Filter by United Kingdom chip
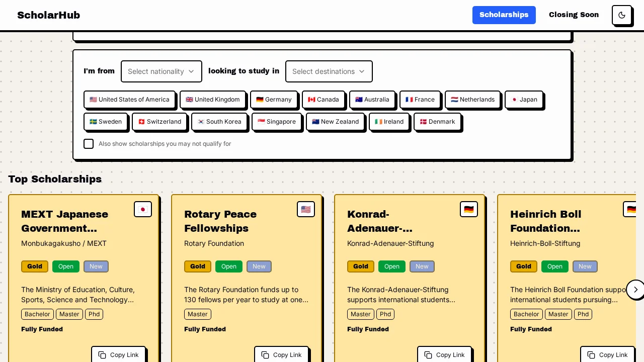The width and height of the screenshot is (644, 362). [213, 100]
